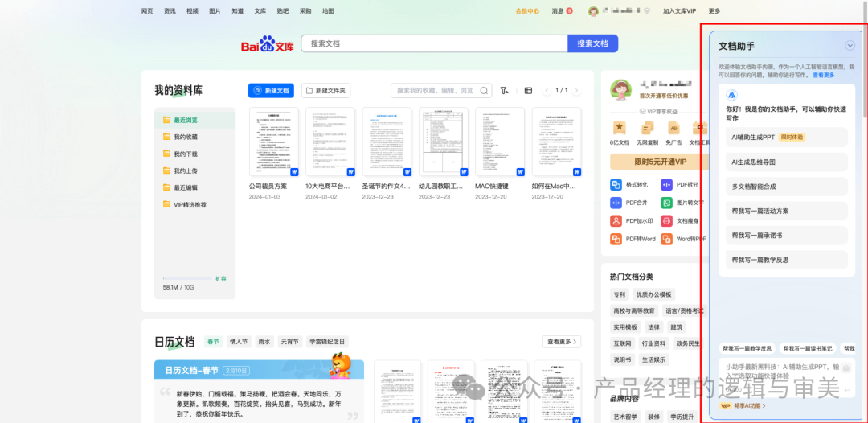This screenshot has width=868, height=423.
Task: Click 查看更多 button in 日历文档
Action: point(561,342)
